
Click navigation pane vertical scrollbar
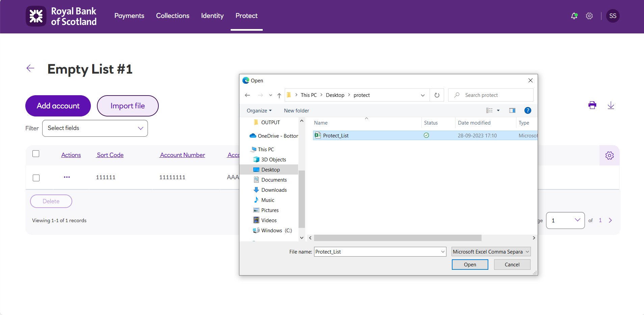[x=302, y=199]
